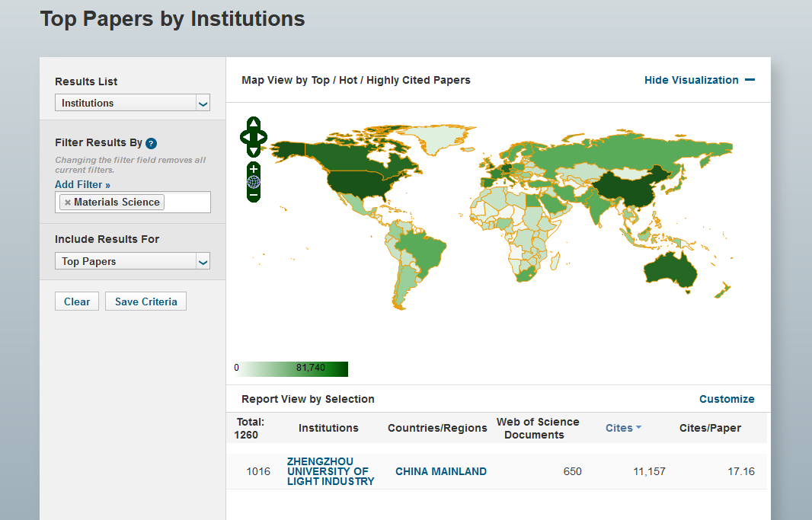Click the China Mainland region link
This screenshot has height=520, width=812.
(440, 471)
